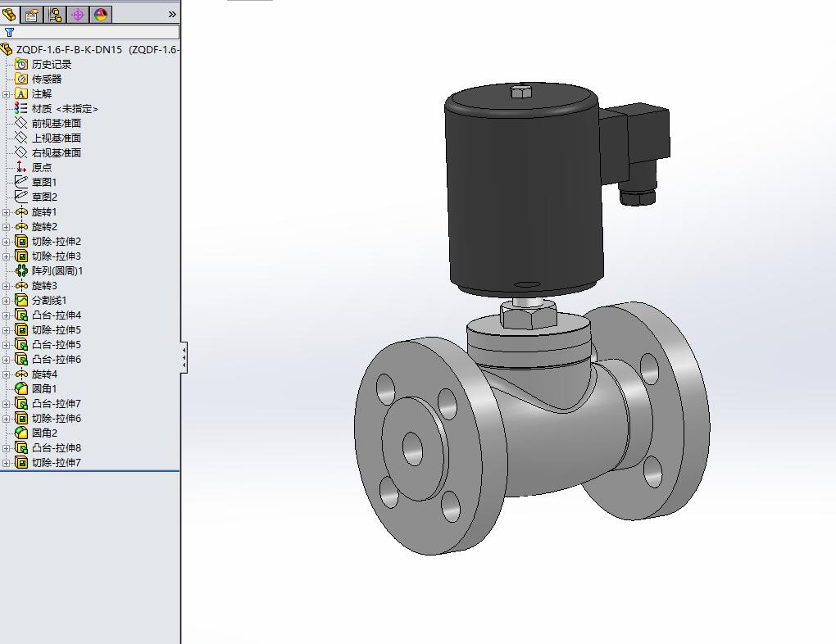Viewport: 836px width, 644px height.
Task: Expand the 分割线1 feature
Action: pyautogui.click(x=6, y=301)
